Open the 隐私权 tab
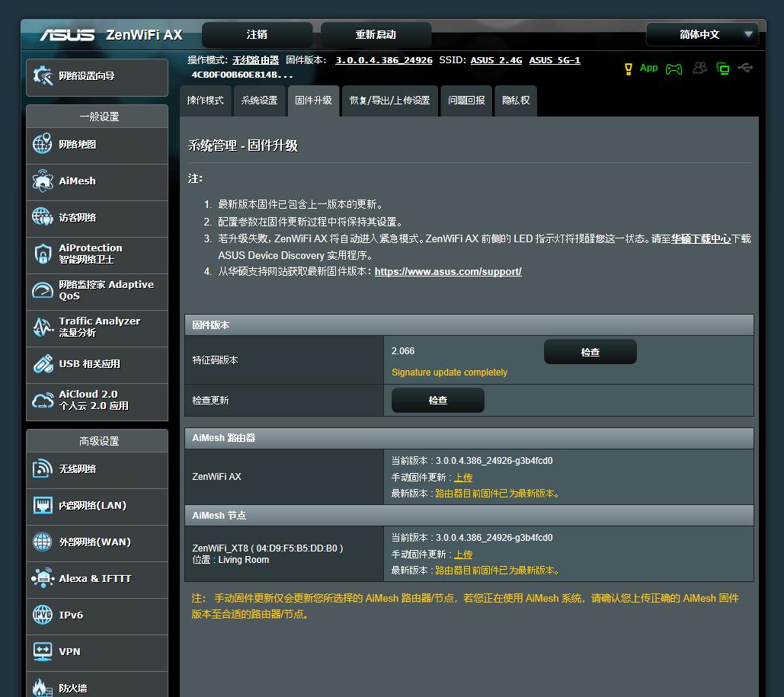Viewport: 784px width, 697px height. 516,101
